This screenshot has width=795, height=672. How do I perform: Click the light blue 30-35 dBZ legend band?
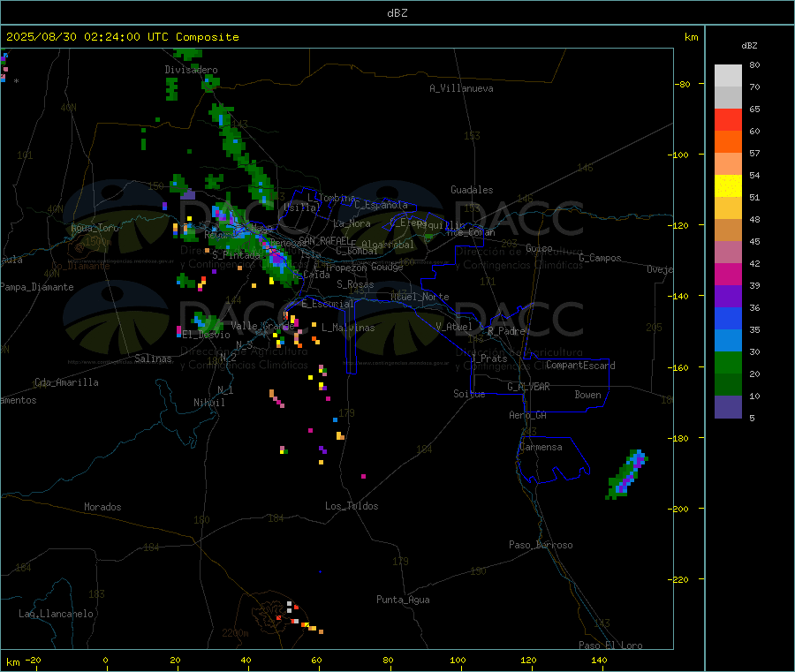pyautogui.click(x=728, y=341)
